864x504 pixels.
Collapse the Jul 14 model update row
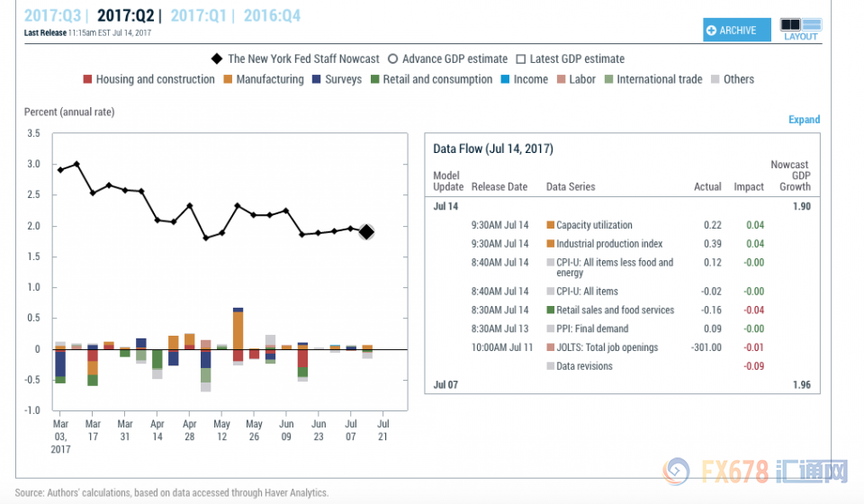pyautogui.click(x=622, y=206)
